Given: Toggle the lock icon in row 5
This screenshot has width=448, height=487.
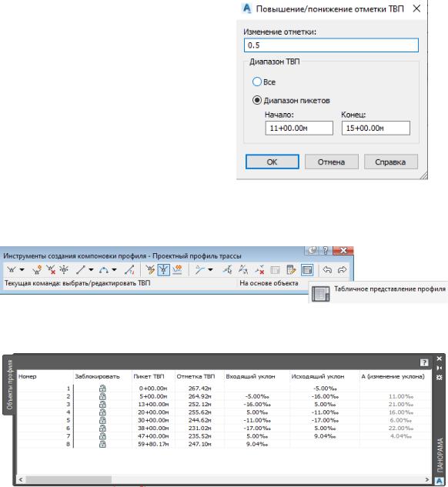Looking at the screenshot, I should (x=102, y=420).
